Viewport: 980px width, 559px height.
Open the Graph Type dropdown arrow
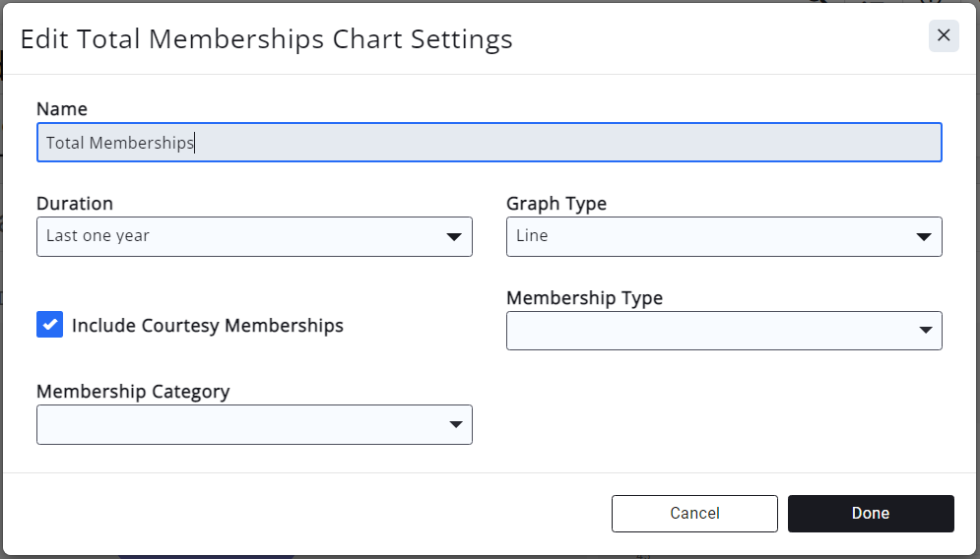point(924,237)
